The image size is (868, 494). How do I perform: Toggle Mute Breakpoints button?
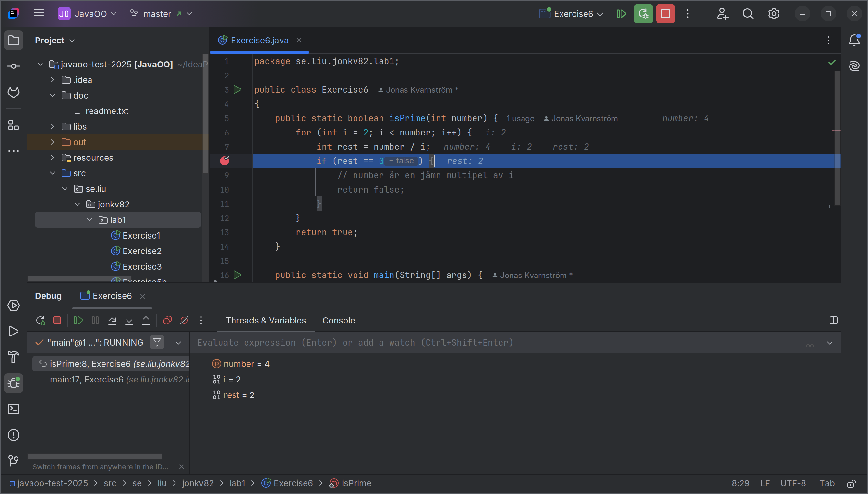click(184, 320)
